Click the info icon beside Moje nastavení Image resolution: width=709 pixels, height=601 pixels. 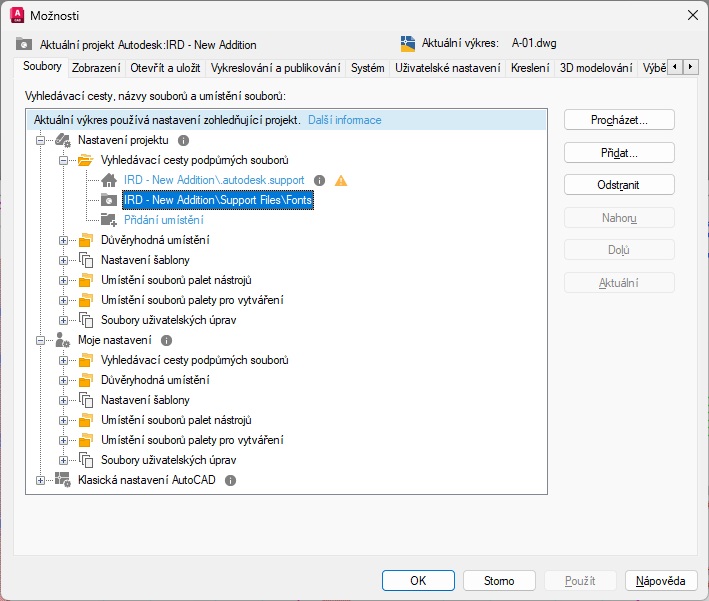(167, 341)
